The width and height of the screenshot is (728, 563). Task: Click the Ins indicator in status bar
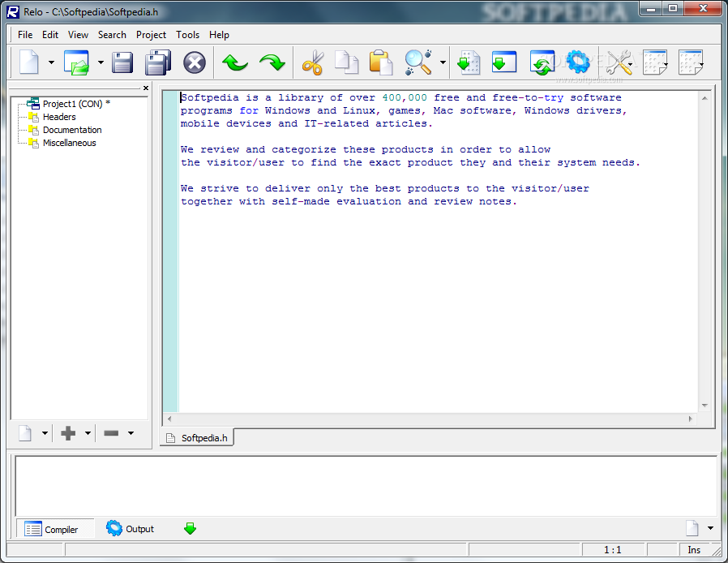pos(694,550)
